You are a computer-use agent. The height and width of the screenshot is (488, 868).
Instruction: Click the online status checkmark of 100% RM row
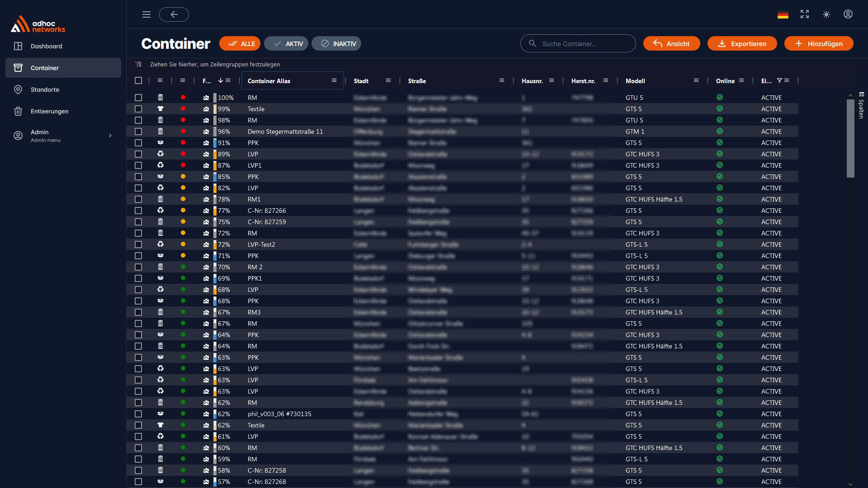720,97
